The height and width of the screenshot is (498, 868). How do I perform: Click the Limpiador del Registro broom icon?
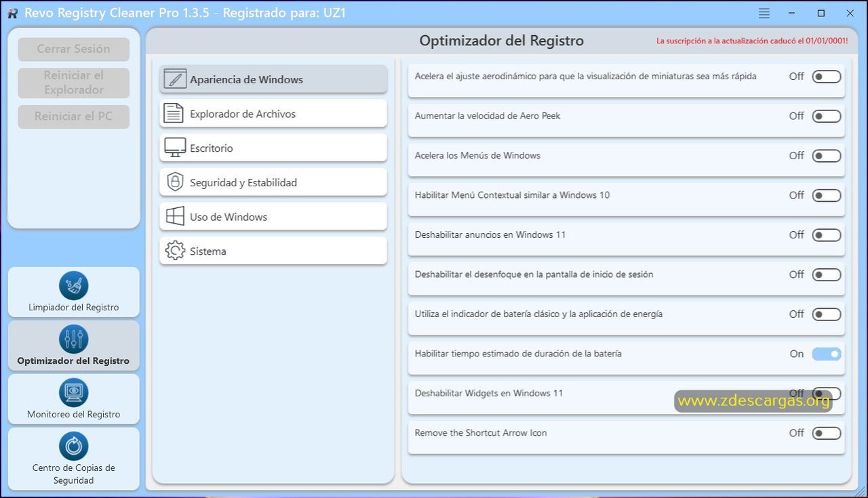73,285
